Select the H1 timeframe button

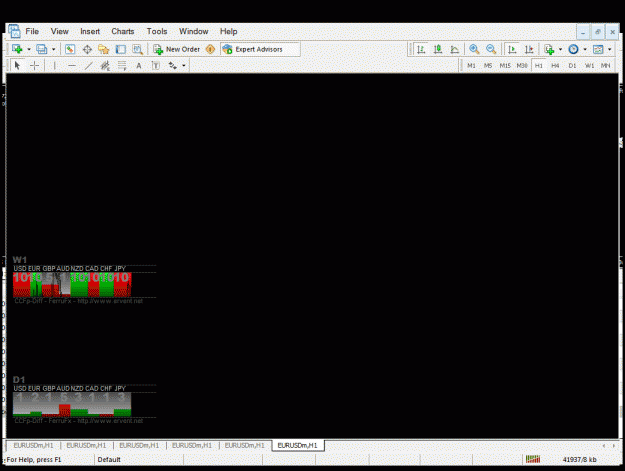[x=539, y=65]
